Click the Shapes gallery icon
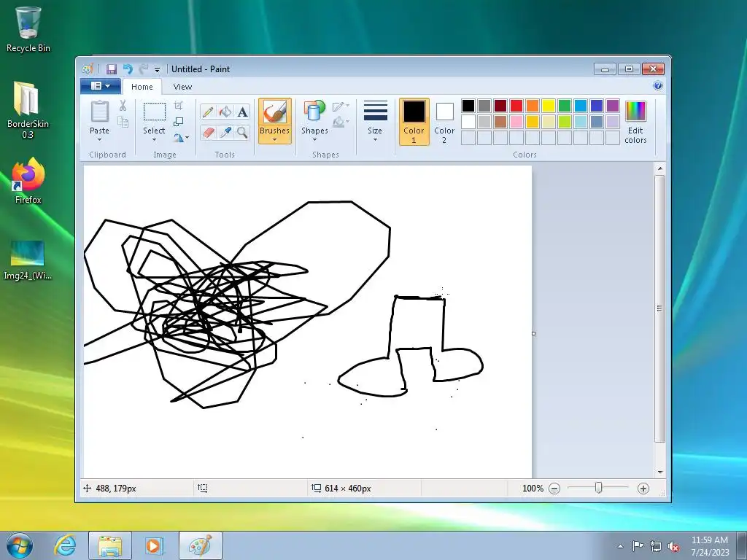The image size is (747, 560). click(x=314, y=112)
